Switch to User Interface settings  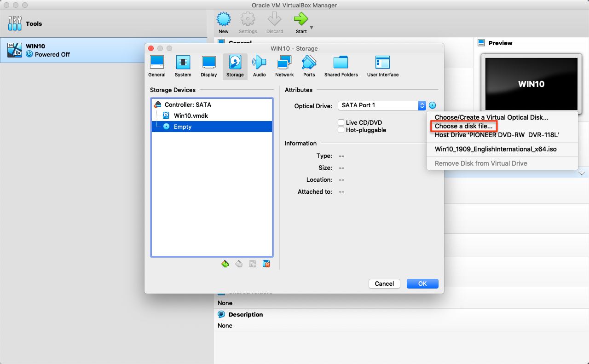pos(383,66)
